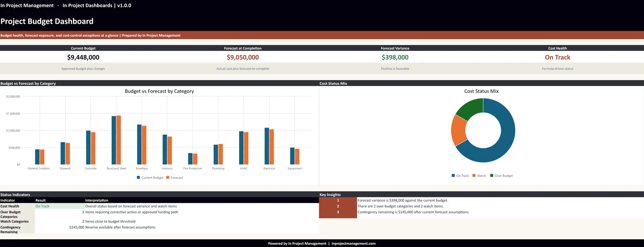Viewport: 644px width, 247px height.
Task: Click the Interiors axis label
Action: click(167, 169)
